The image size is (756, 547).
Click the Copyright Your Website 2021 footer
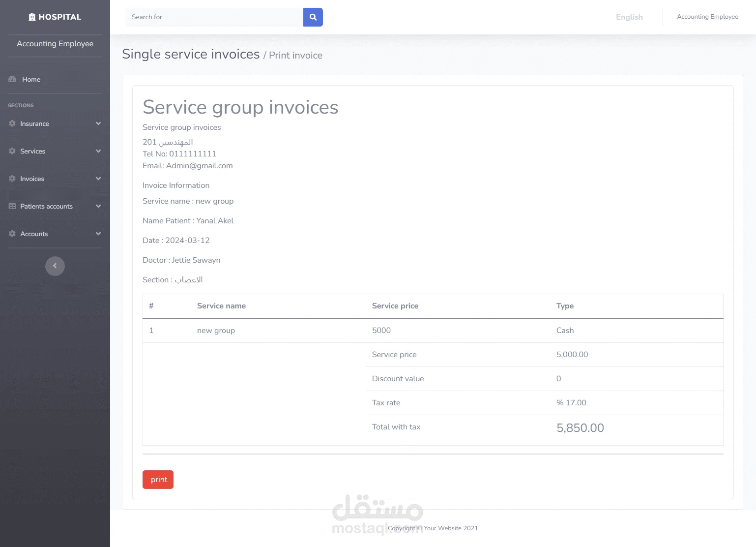[433, 528]
